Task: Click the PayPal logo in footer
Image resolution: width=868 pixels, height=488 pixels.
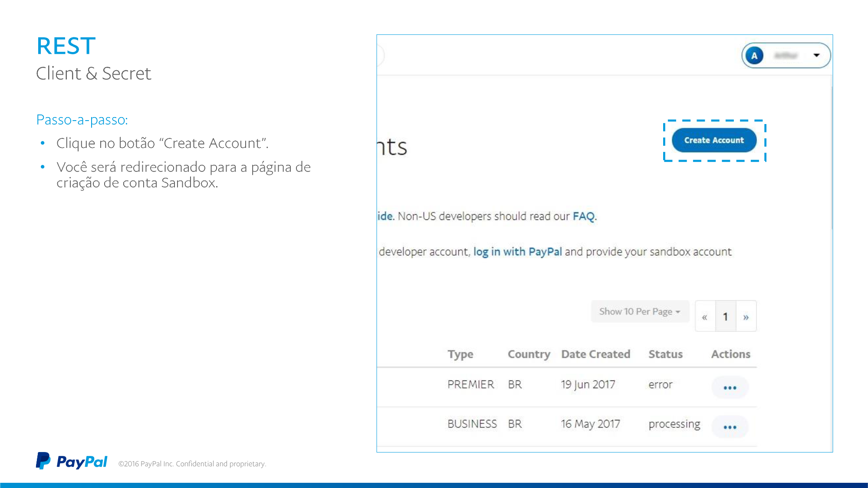Action: pos(72,462)
